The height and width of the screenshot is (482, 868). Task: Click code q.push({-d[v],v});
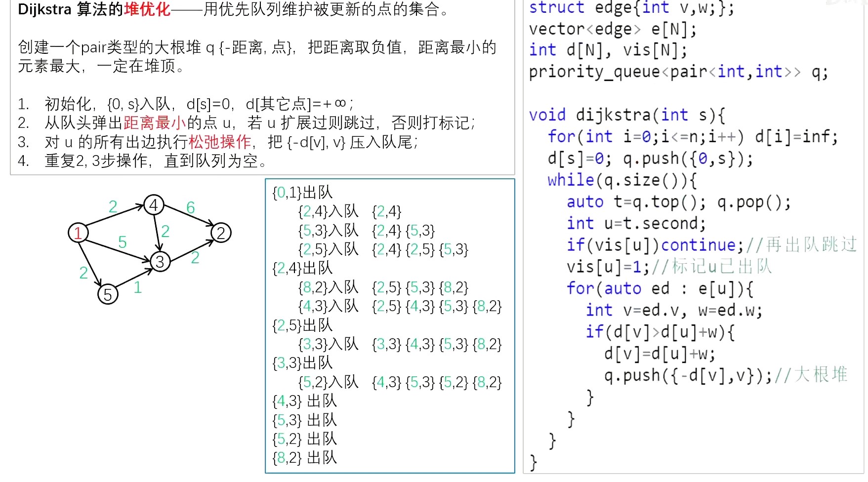coord(688,376)
